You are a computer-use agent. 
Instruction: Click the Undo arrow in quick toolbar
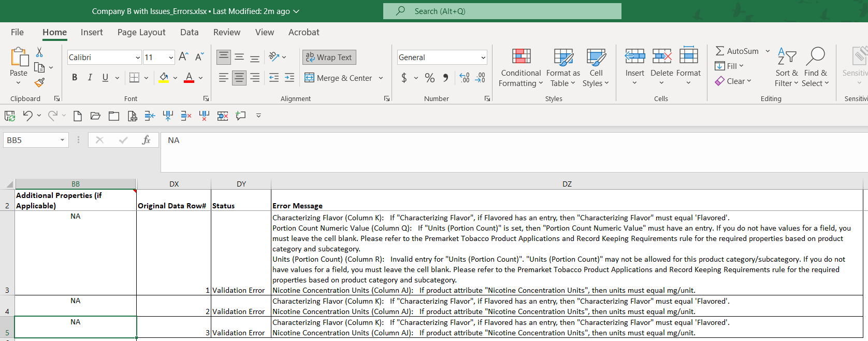click(28, 116)
